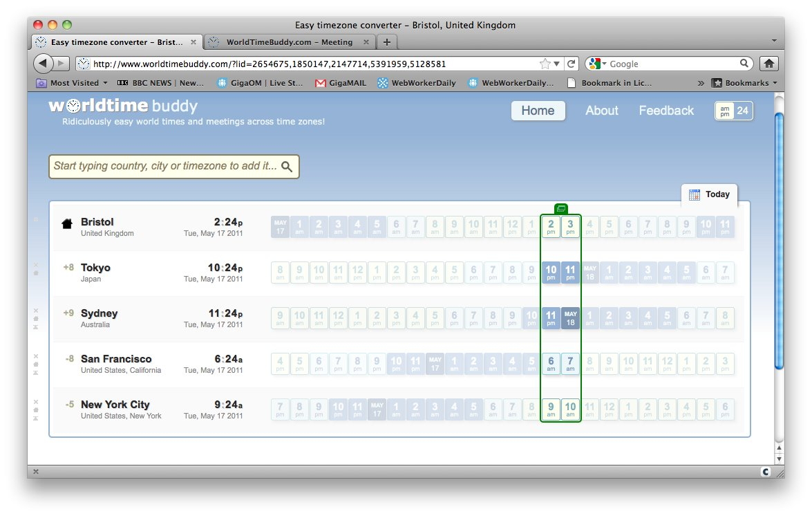Move New York City to top of list
This screenshot has height=516, width=812.
pyautogui.click(x=36, y=418)
